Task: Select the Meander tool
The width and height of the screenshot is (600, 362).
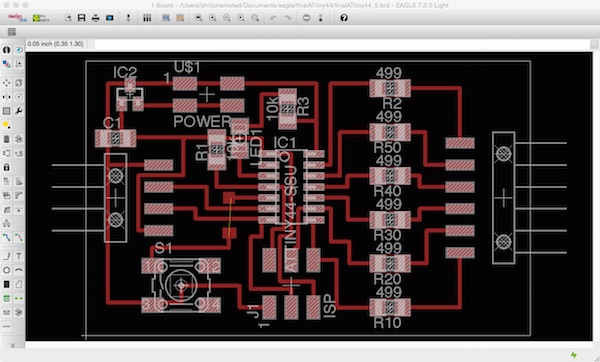Action: 7,223
